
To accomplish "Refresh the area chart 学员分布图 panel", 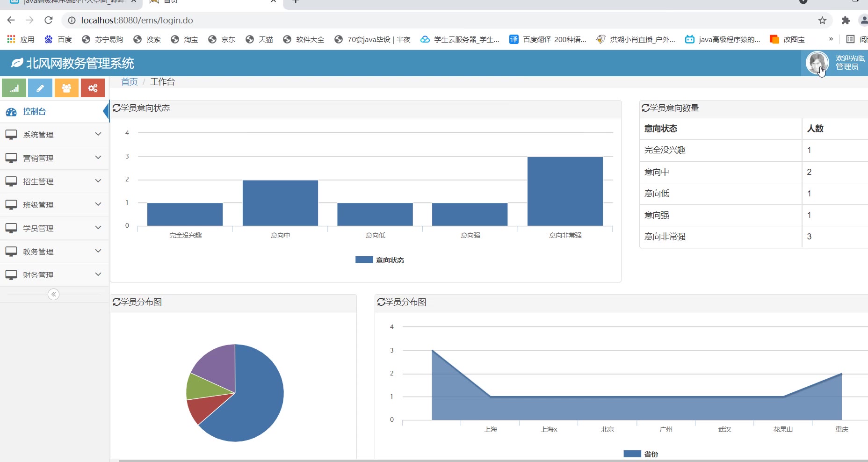I will (x=381, y=302).
